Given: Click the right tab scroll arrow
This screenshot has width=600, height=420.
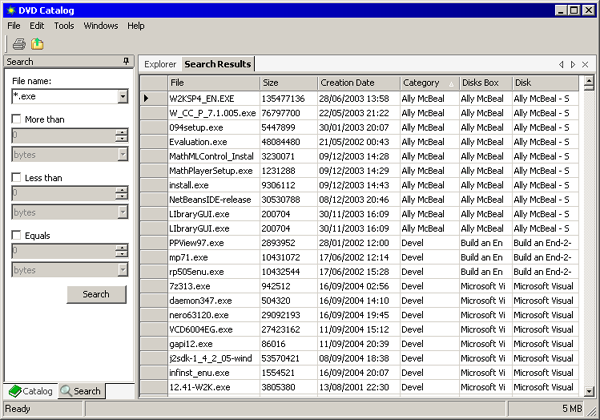Looking at the screenshot, I should (x=573, y=64).
